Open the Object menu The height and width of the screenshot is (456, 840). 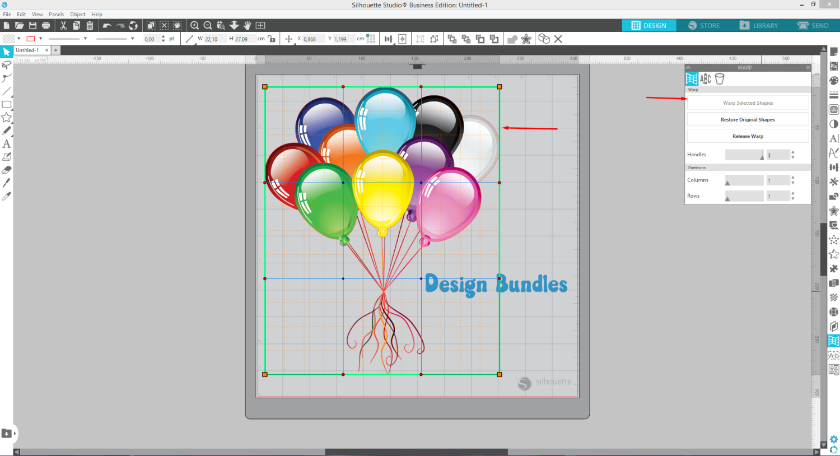(78, 14)
